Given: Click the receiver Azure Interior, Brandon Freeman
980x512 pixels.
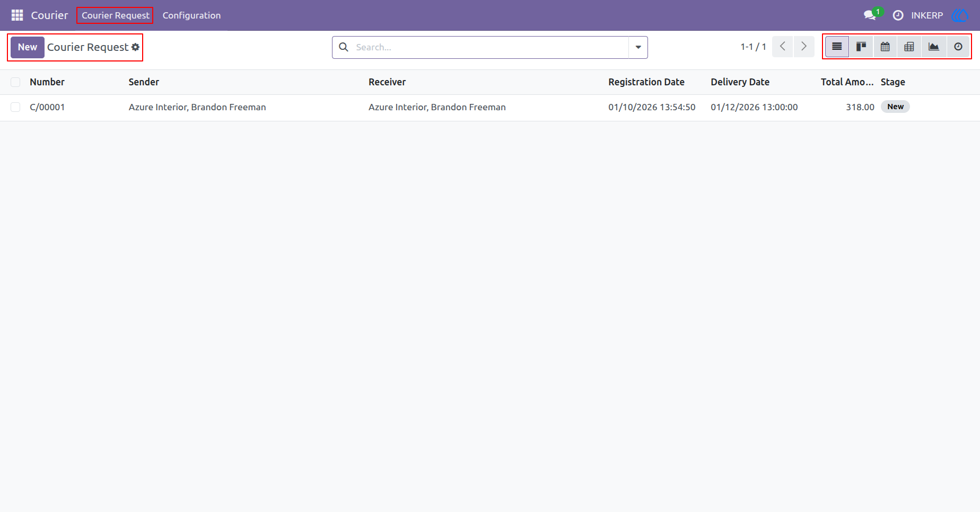Looking at the screenshot, I should [x=437, y=107].
